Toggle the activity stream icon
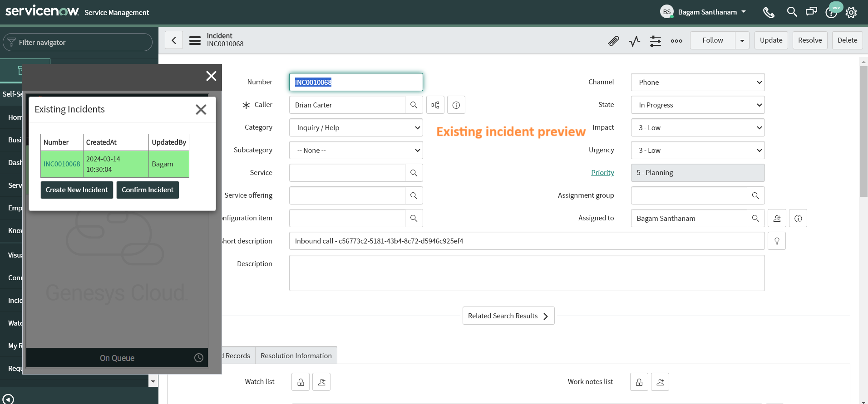The height and width of the screenshot is (404, 868). click(x=635, y=41)
